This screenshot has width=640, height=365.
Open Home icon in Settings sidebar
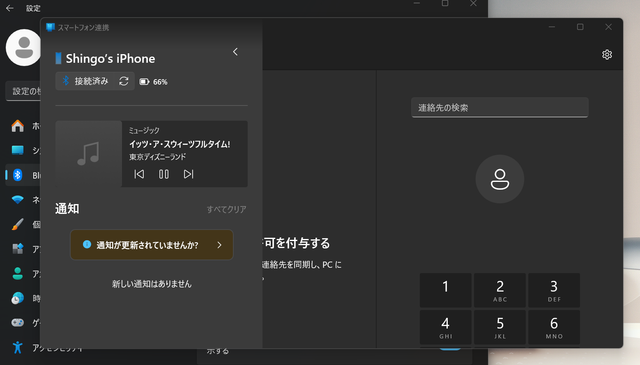pyautogui.click(x=18, y=126)
